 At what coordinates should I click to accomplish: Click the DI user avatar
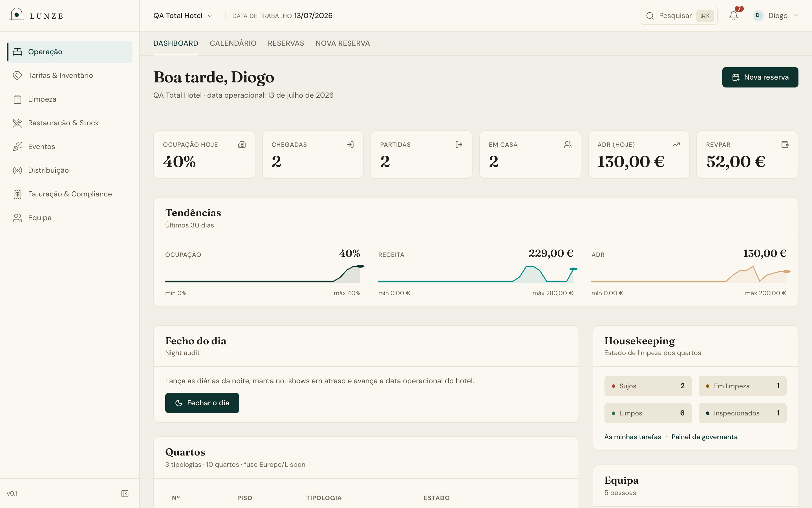(x=758, y=16)
